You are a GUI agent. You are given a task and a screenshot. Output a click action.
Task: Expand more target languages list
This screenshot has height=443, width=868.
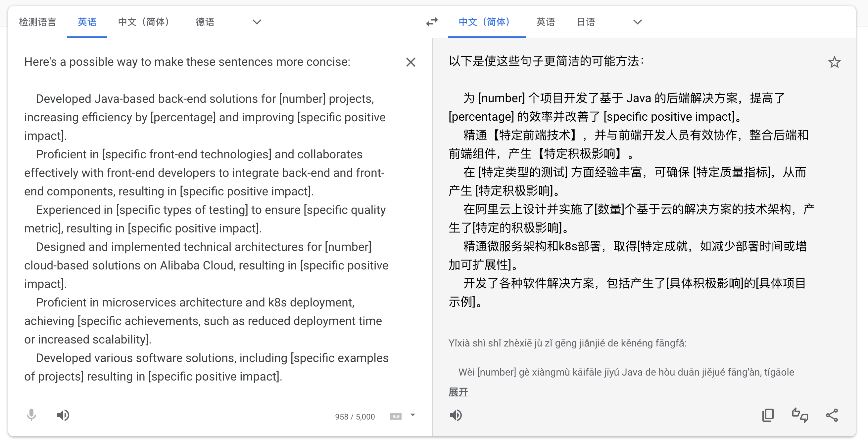(637, 22)
